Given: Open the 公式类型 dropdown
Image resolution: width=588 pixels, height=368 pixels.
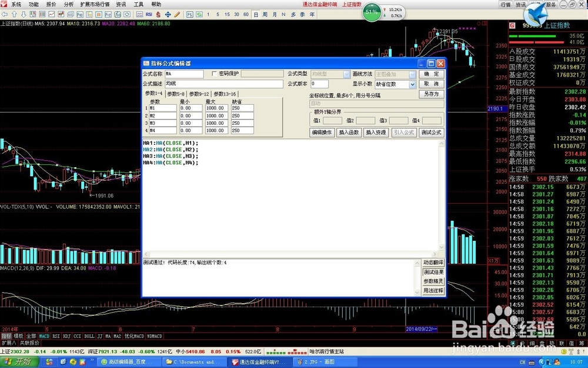Looking at the screenshot, I should [347, 74].
